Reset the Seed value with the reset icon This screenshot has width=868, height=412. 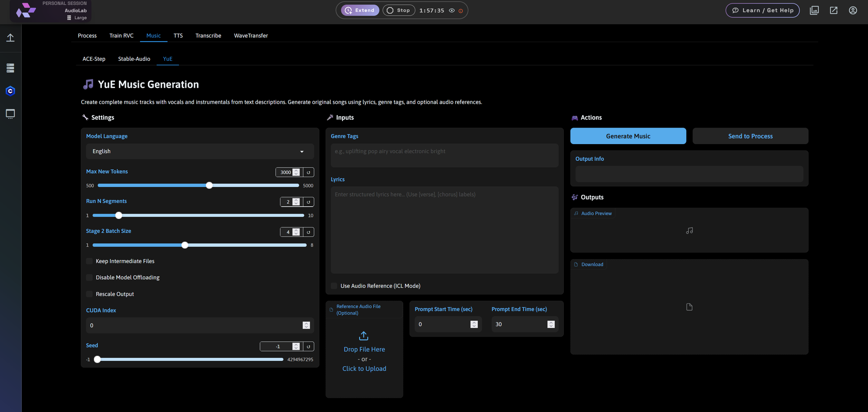[x=308, y=346]
